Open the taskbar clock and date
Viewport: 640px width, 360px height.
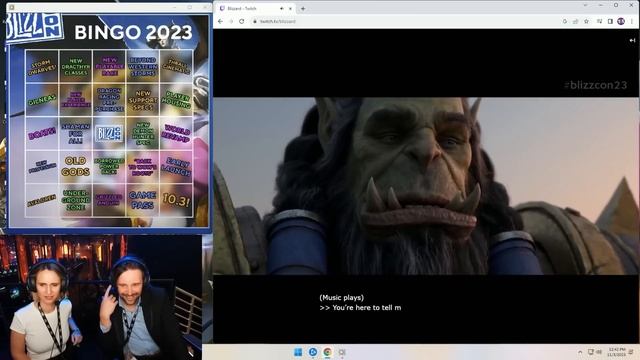pos(617,352)
